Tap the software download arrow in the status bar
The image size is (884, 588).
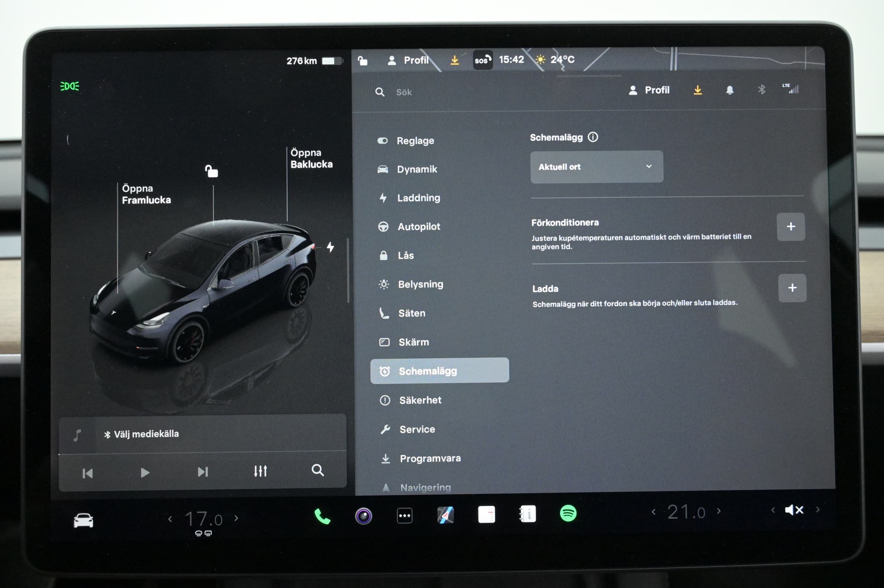(x=455, y=60)
